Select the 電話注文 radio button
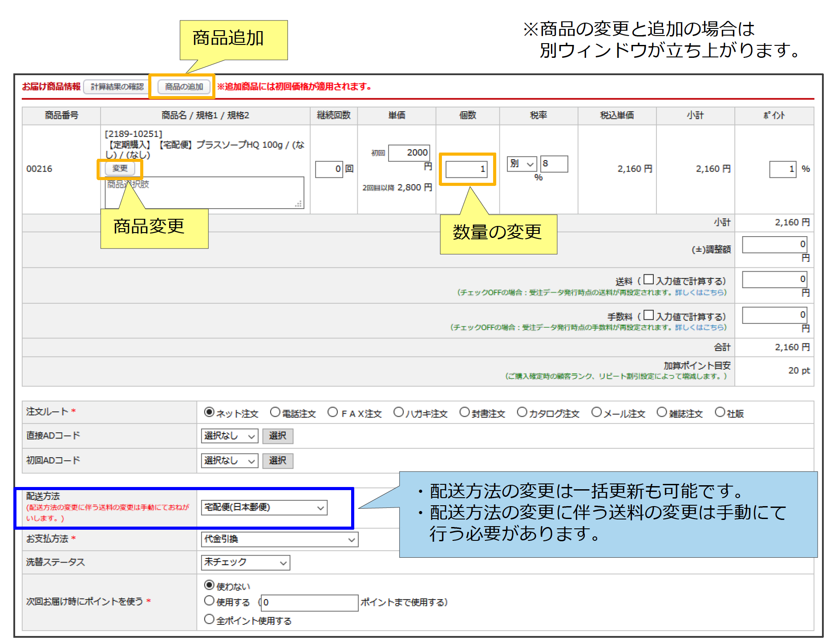 coord(275,413)
